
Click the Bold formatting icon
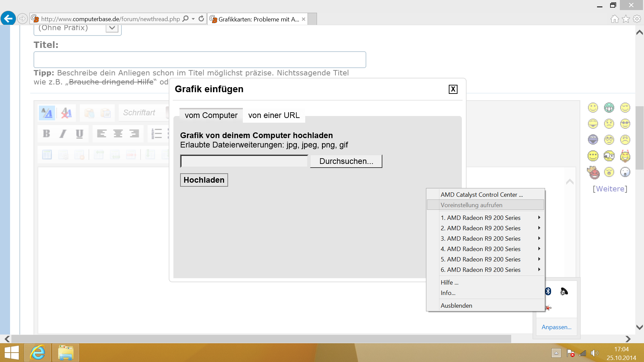[x=47, y=134]
